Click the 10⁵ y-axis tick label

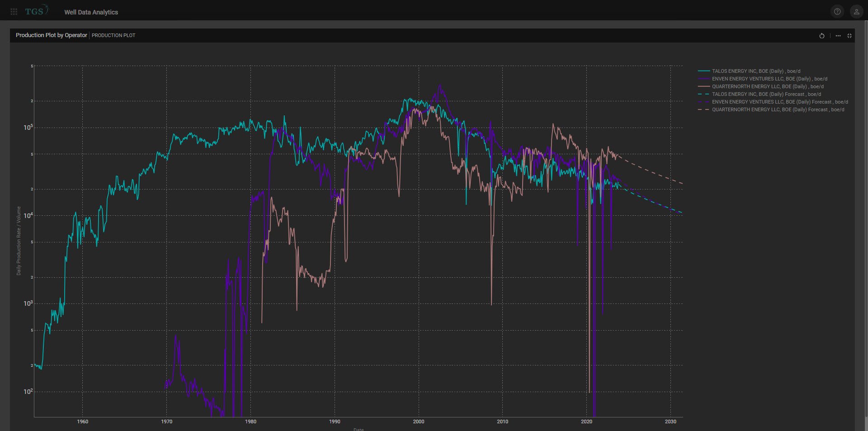28,128
